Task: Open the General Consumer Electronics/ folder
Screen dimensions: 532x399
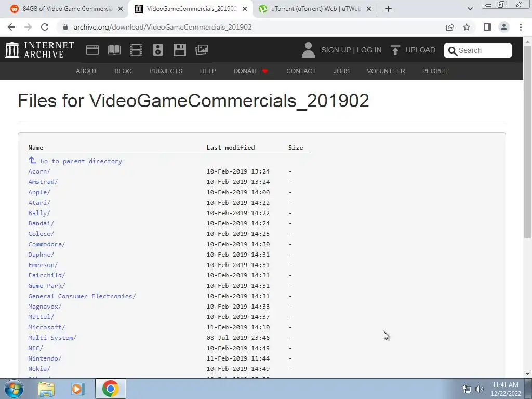Action: click(x=82, y=296)
